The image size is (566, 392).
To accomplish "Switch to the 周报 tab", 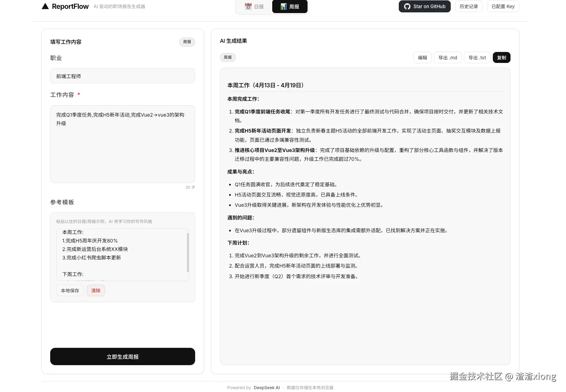I will pos(290,6).
